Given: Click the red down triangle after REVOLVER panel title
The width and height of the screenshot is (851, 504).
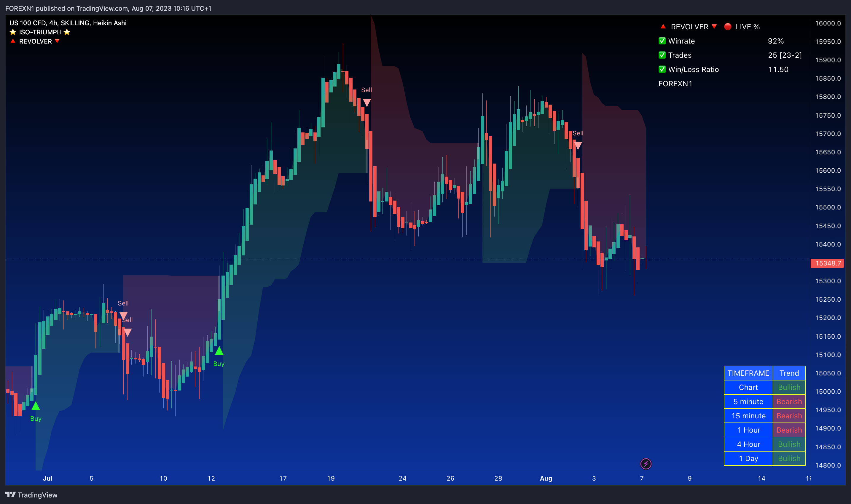Looking at the screenshot, I should click(714, 26).
